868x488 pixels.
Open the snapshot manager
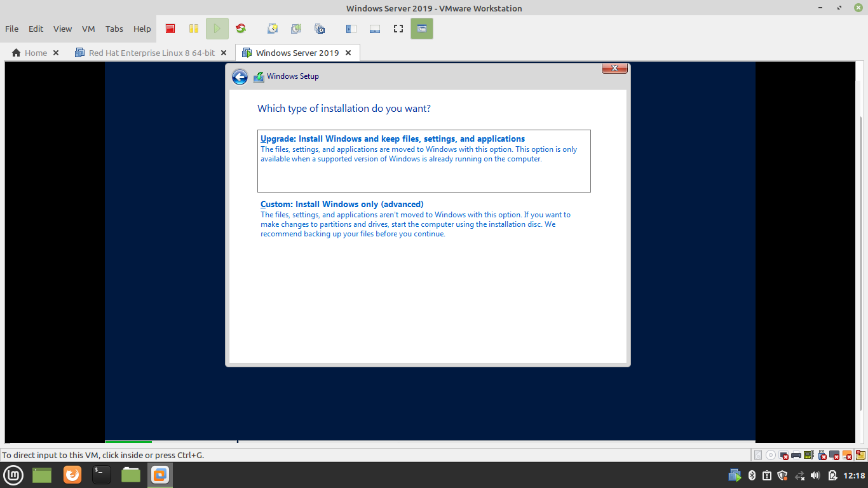click(320, 29)
